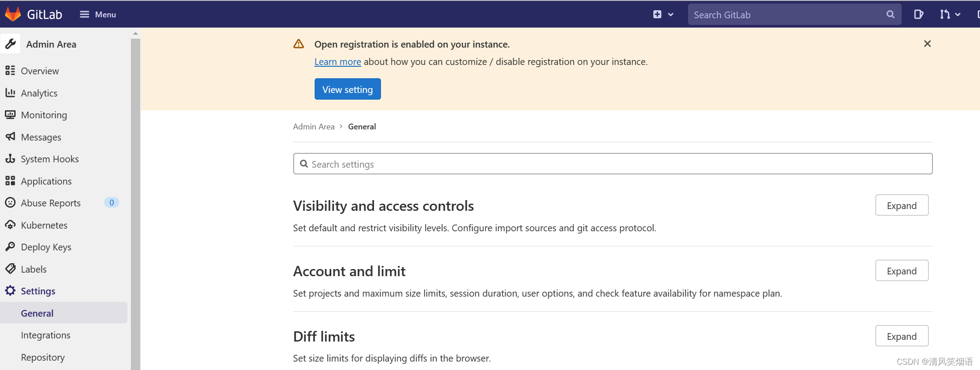980x370 pixels.
Task: Click the Abuse Reports count badge
Action: 111,203
